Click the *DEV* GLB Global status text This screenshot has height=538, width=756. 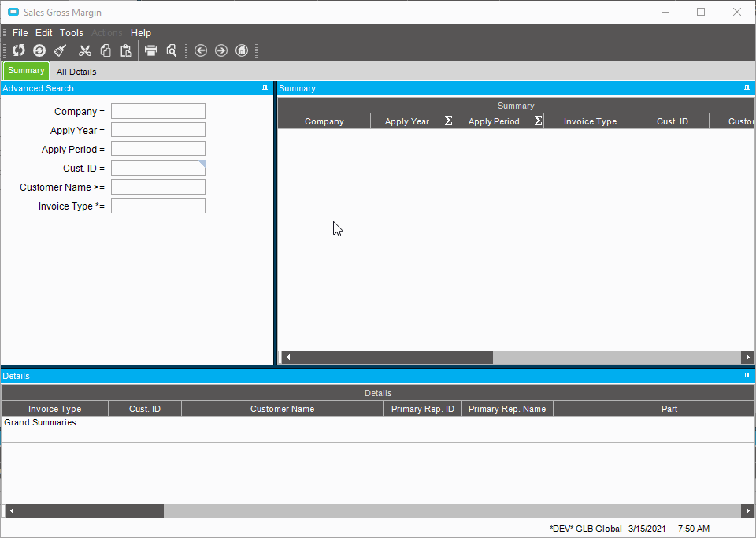tap(585, 529)
